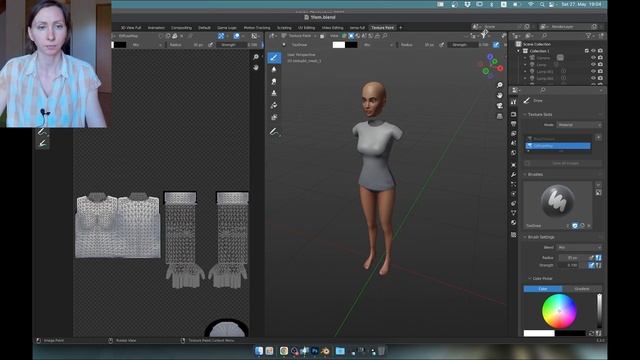The height and width of the screenshot is (360, 640).
Task: Open the Material properties tab
Action: click(513, 222)
